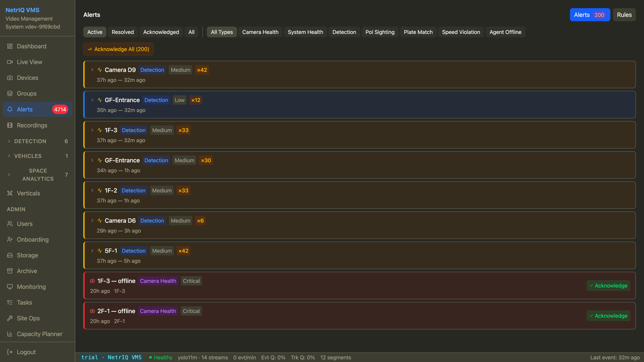Click the Alerts bell icon
The height and width of the screenshot is (362, 644).
coord(10,109)
